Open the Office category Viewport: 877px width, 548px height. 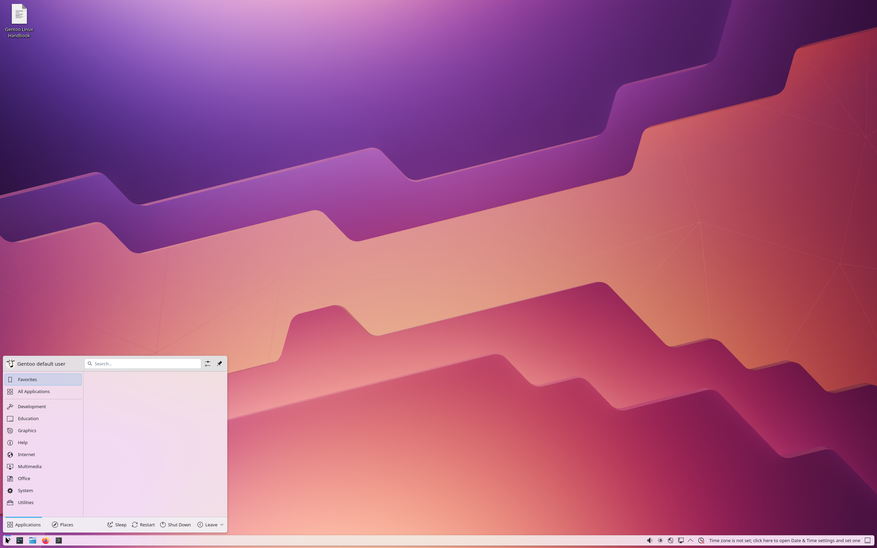point(43,479)
